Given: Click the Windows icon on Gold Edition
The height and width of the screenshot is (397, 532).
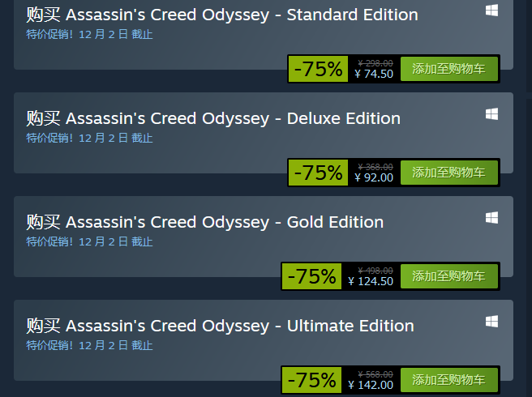Looking at the screenshot, I should pyautogui.click(x=491, y=218).
